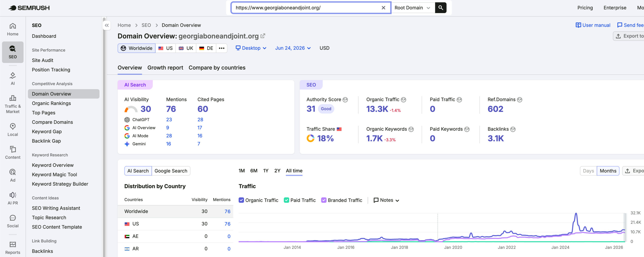644x257 pixels.
Task: Open Enterprise in top navigation
Action: [x=615, y=8]
